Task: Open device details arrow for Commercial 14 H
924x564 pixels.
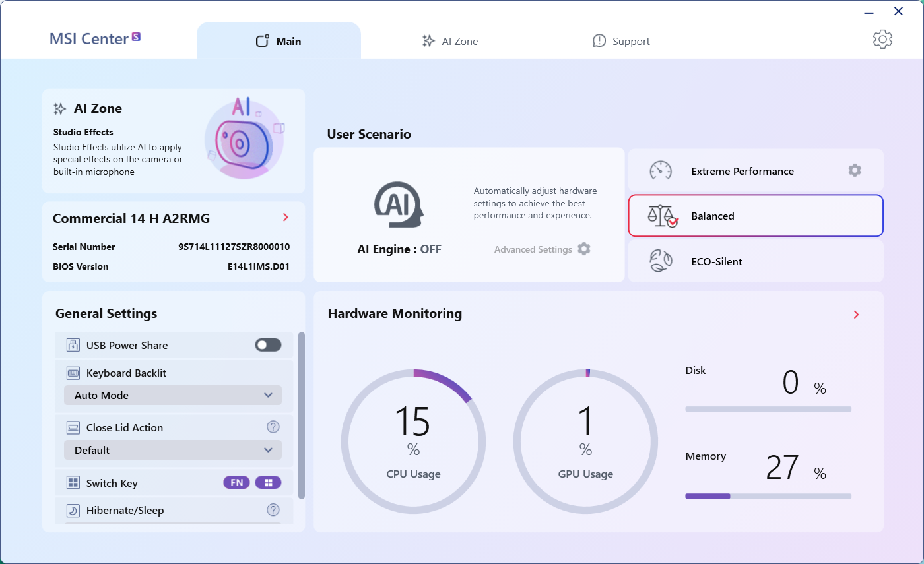Action: click(285, 218)
